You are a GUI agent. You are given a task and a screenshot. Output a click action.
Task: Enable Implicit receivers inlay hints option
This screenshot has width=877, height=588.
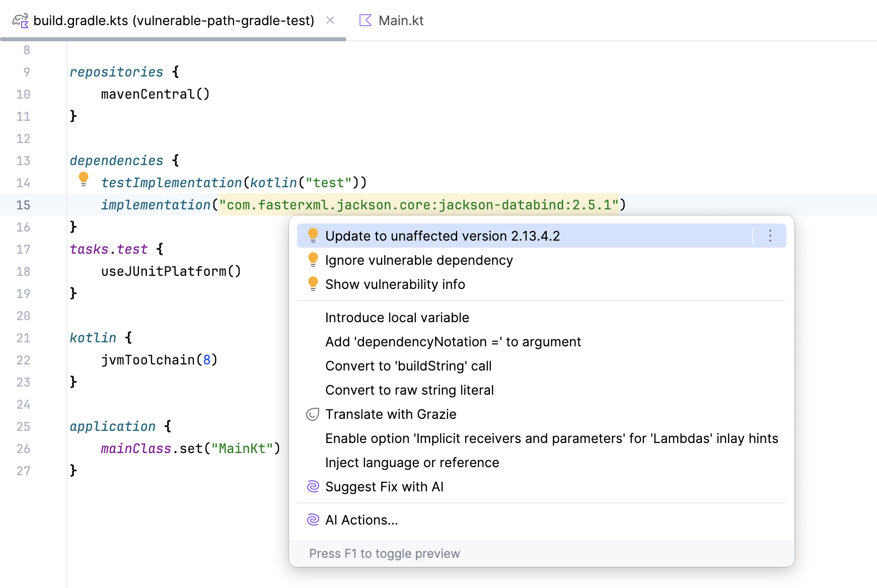pos(551,438)
